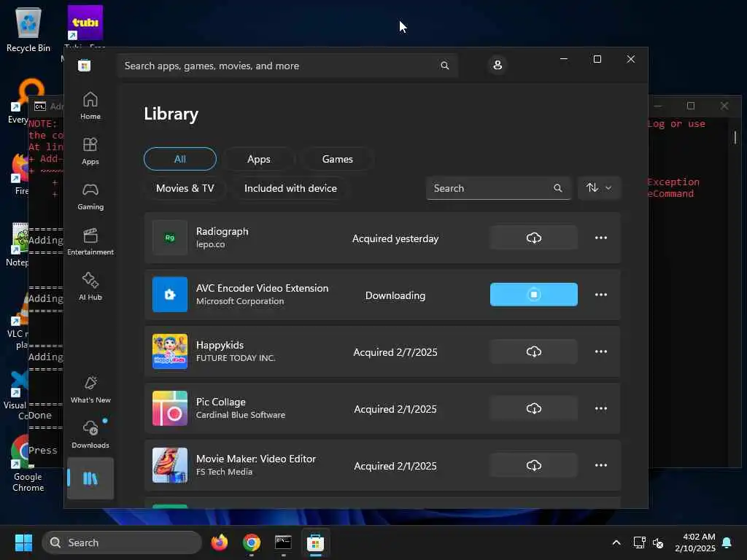Download Movie Maker: Video Editor via cloud button
747x560 pixels.
[x=533, y=465]
